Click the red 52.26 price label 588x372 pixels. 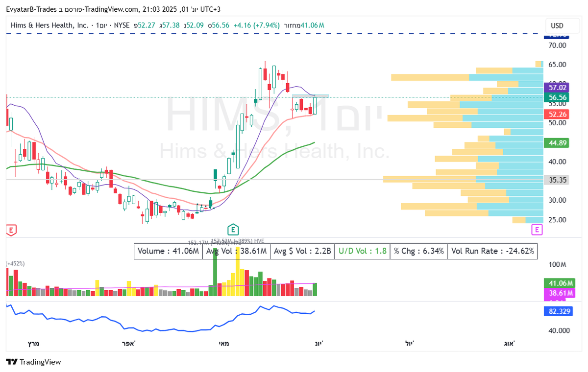[x=558, y=114]
